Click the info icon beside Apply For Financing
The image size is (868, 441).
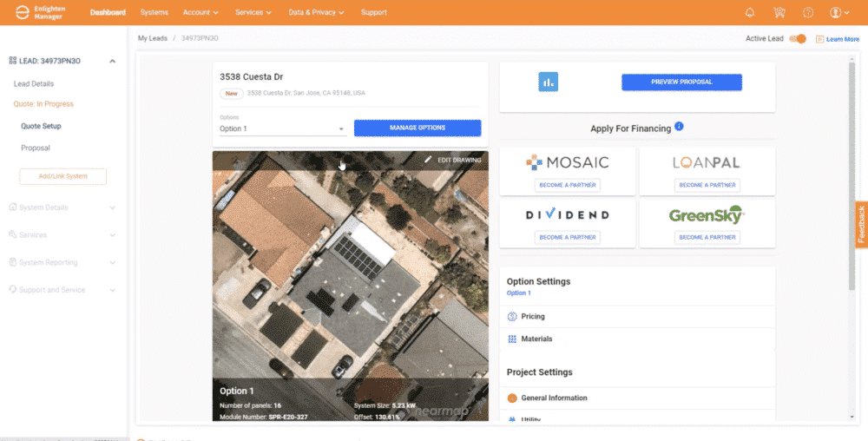tap(679, 127)
